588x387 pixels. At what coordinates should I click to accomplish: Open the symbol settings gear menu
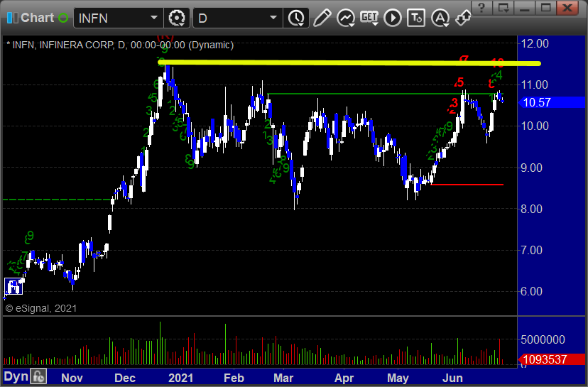coord(177,18)
